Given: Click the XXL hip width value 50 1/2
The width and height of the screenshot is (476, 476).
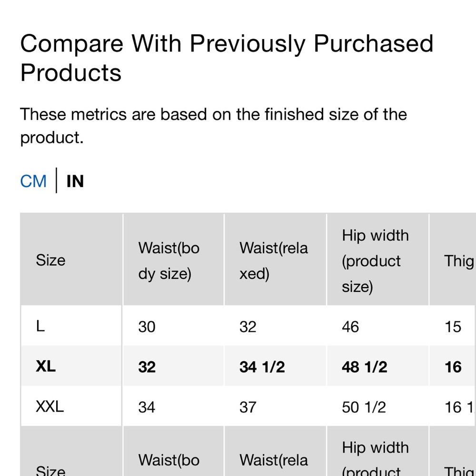Looking at the screenshot, I should [x=364, y=407].
